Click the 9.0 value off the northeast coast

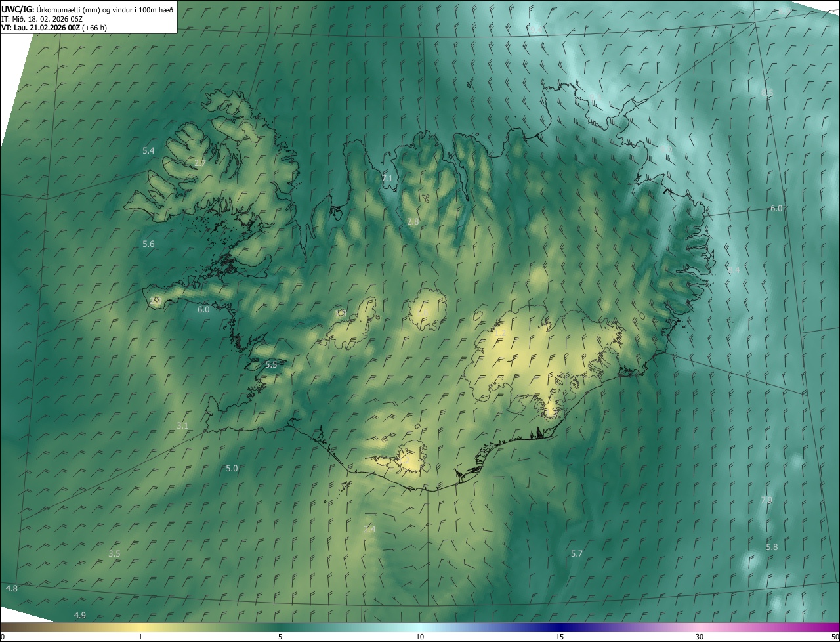pyautogui.click(x=667, y=150)
